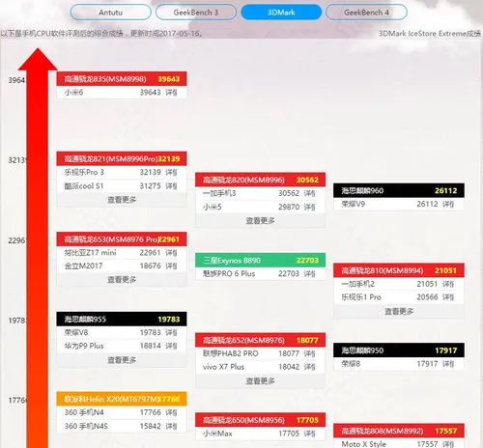Click the 海思麒麟955 header
The width and height of the screenshot is (483, 448).
122,319
